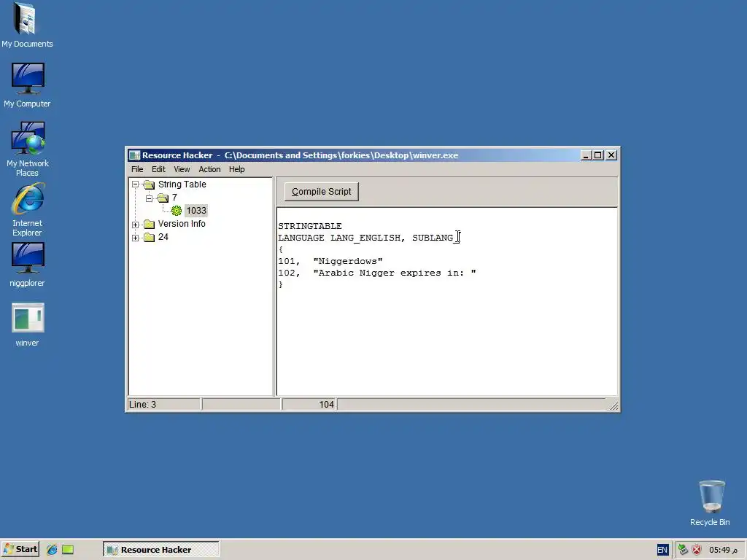Collapse the String Table tree node
747x560 pixels.
coord(135,184)
